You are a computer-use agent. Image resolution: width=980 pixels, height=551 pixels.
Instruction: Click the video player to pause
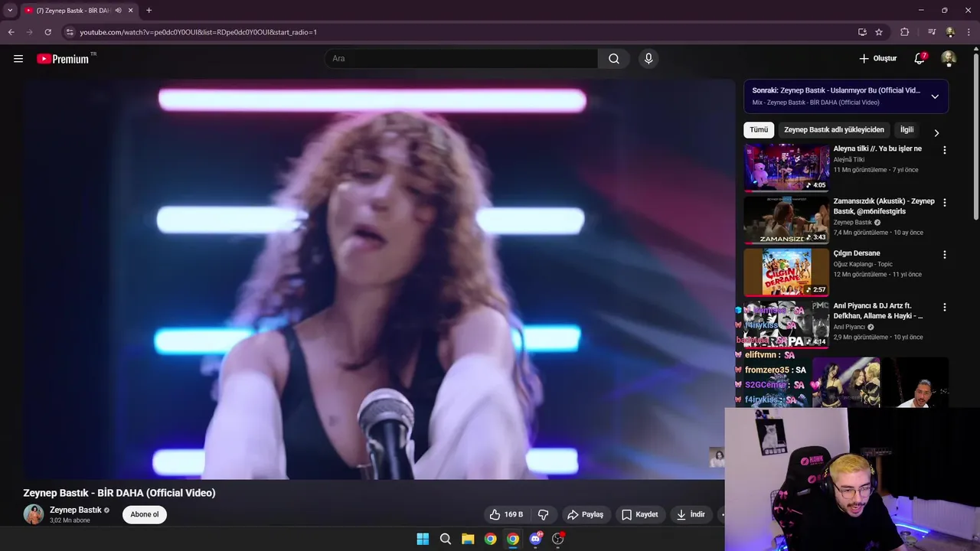click(378, 279)
